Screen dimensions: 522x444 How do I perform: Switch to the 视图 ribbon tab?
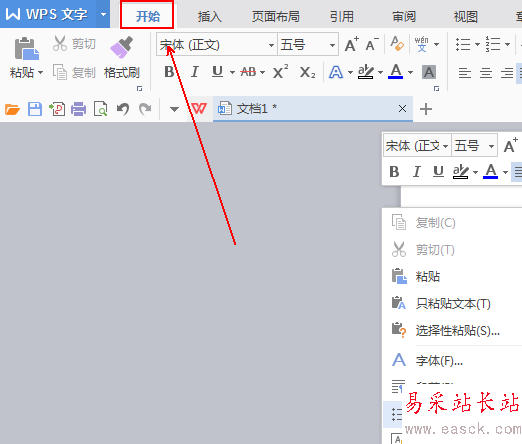[x=466, y=16]
